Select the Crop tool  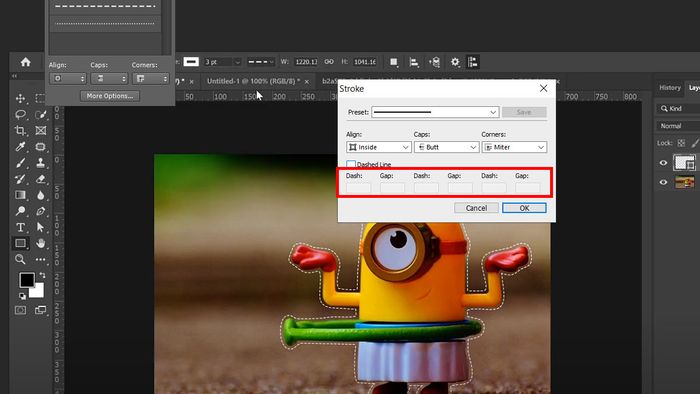click(21, 130)
